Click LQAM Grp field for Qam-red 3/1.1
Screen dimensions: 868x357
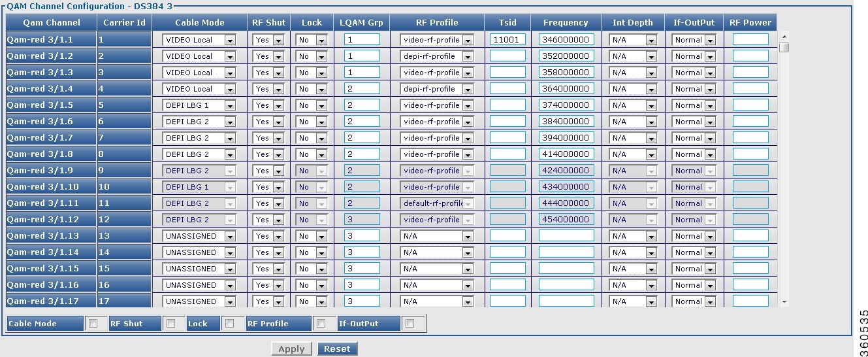point(362,40)
